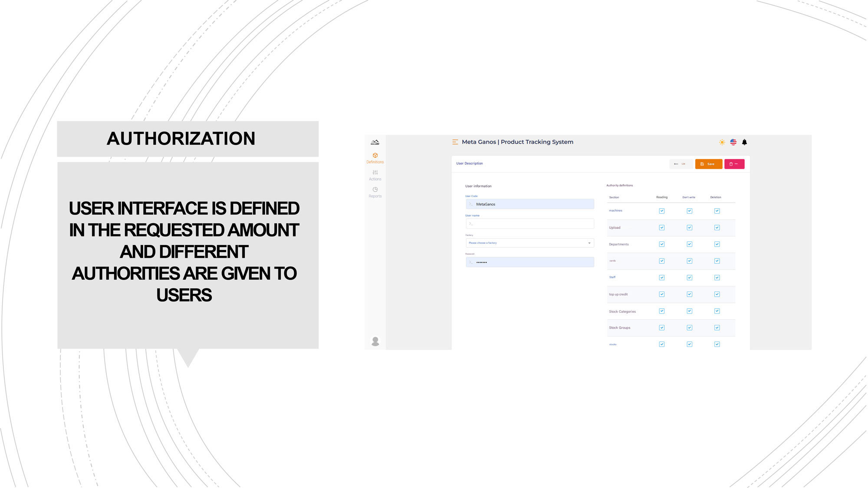
Task: Toggle Deletion checkbox for machines
Action: point(717,211)
